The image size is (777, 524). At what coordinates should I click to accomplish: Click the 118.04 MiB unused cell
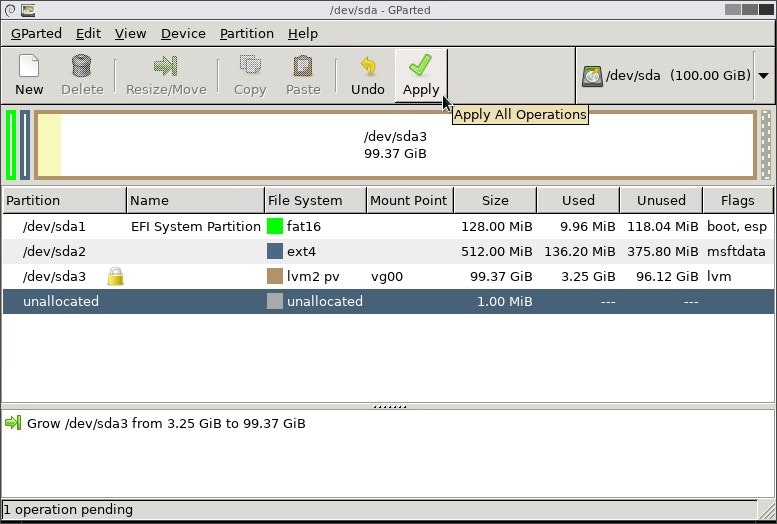coord(663,227)
